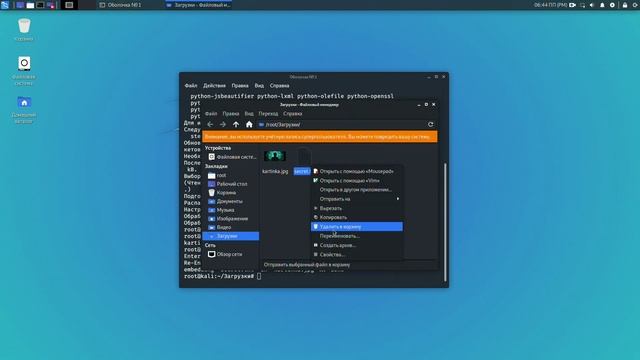This screenshot has height=360, width=640.
Task: Open the Правка menu in the terminal window
Action: tap(240, 86)
